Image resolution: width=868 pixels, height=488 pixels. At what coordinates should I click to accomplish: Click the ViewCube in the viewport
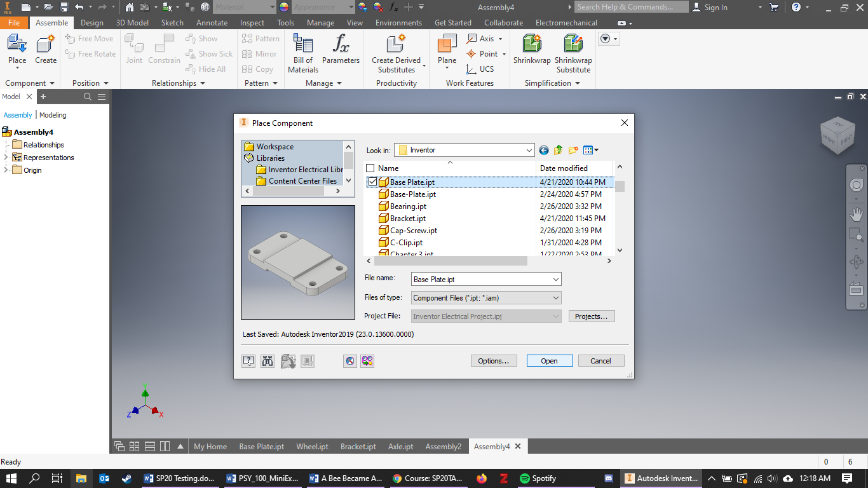(x=837, y=134)
